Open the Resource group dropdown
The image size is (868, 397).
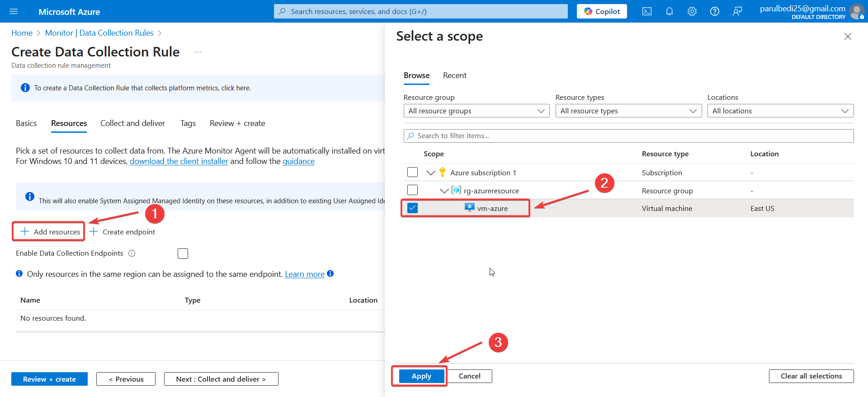[x=476, y=111]
